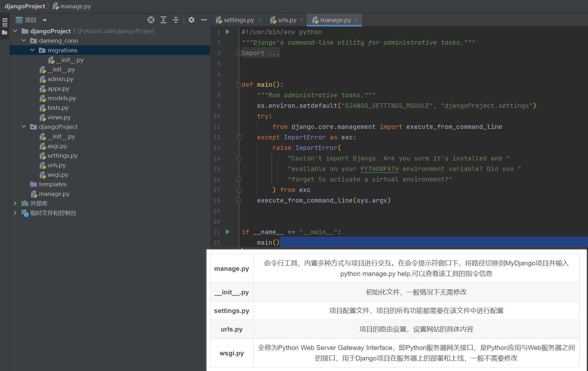Collapse the dameng_conn folder chevron
The width and height of the screenshot is (588, 371).
tap(24, 41)
